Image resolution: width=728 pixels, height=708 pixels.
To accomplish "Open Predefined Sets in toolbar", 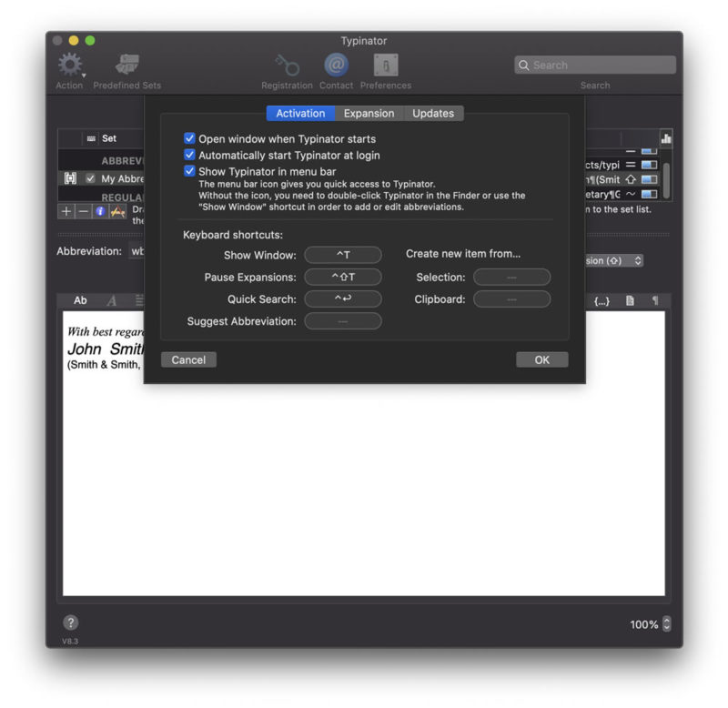I will point(127,64).
